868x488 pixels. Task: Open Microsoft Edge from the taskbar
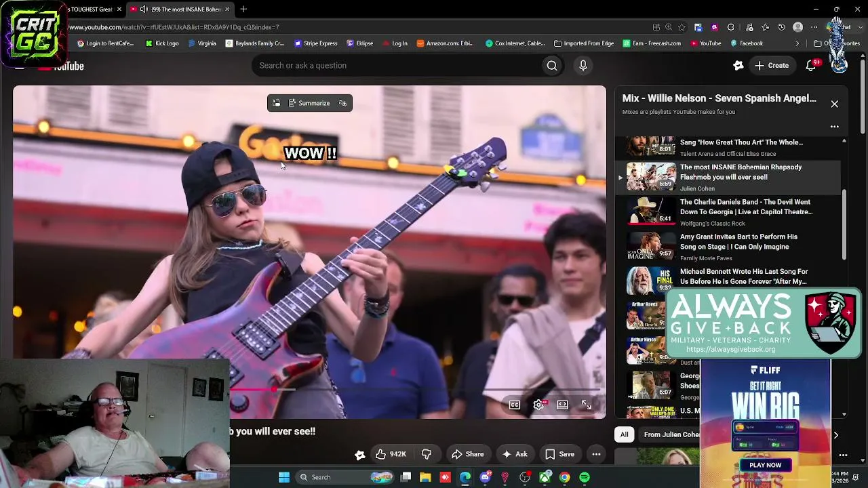pyautogui.click(x=465, y=477)
